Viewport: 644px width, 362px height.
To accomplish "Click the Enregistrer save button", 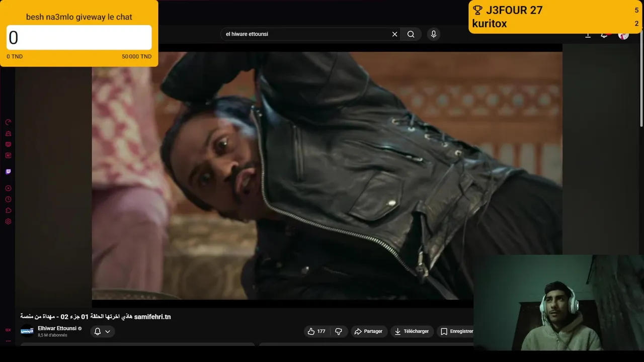I will (x=456, y=331).
